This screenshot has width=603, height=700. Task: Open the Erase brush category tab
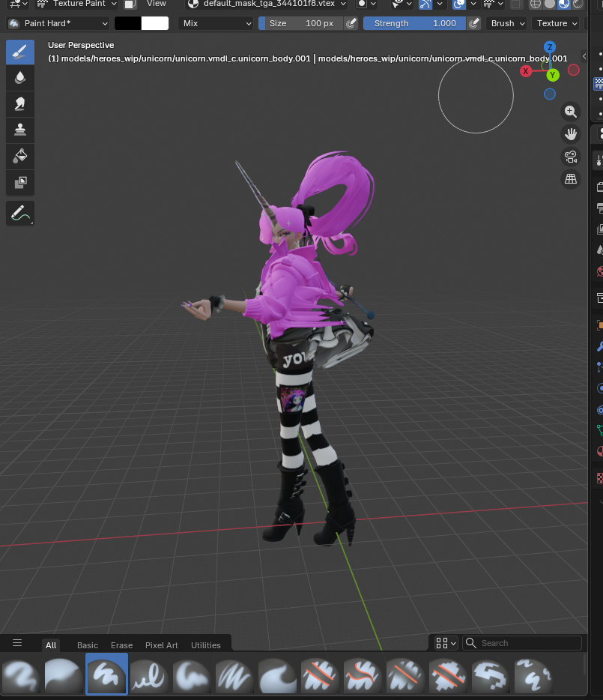point(121,645)
